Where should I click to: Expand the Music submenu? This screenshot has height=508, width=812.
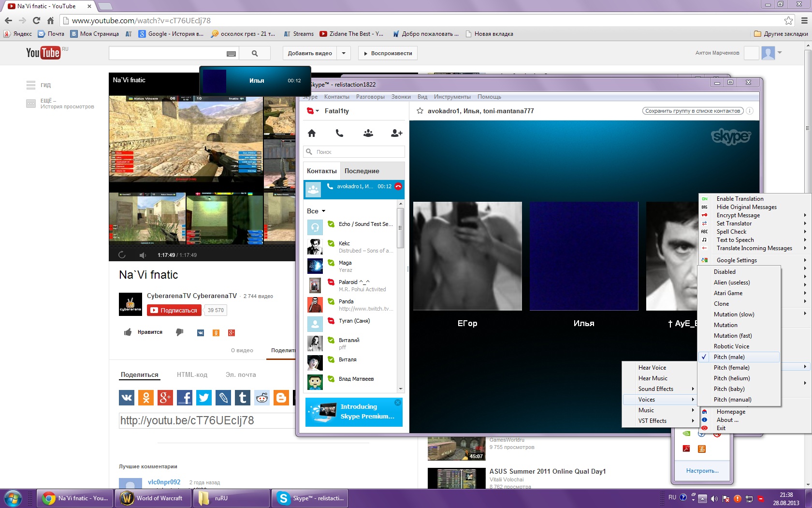(x=660, y=410)
